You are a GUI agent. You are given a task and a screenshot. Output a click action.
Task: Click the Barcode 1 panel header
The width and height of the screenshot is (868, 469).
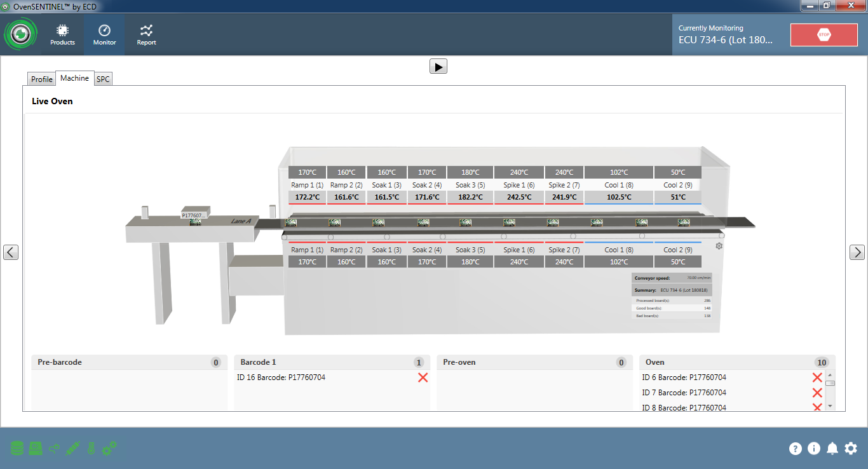pyautogui.click(x=332, y=362)
